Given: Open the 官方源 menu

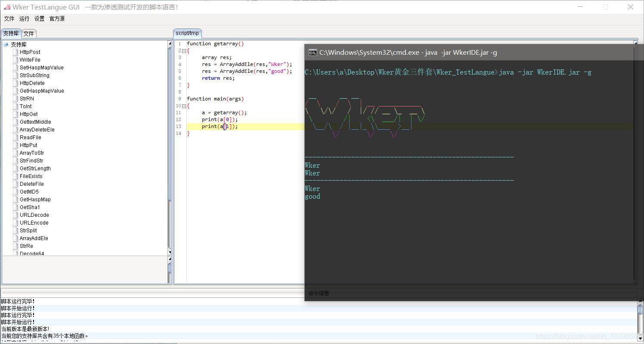Looking at the screenshot, I should pyautogui.click(x=57, y=19).
